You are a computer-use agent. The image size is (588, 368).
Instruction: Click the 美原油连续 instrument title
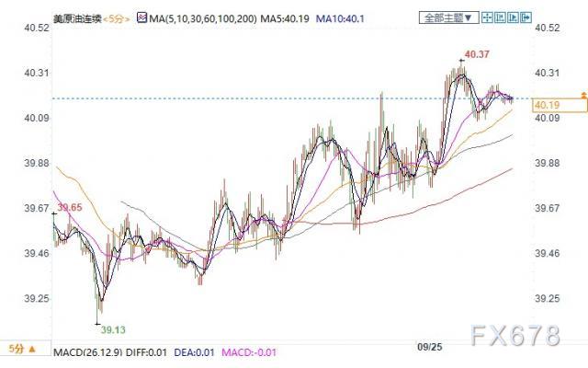click(77, 18)
